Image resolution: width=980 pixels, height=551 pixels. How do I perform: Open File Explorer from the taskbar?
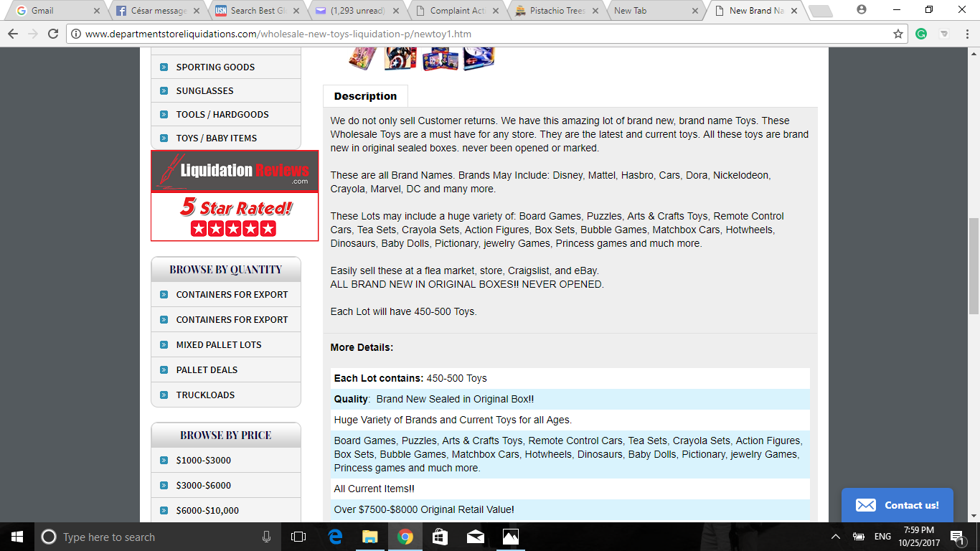click(x=369, y=537)
